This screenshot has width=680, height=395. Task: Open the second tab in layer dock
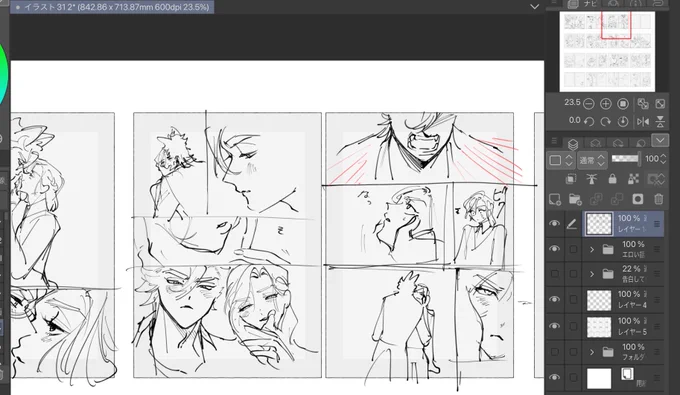pyautogui.click(x=596, y=143)
